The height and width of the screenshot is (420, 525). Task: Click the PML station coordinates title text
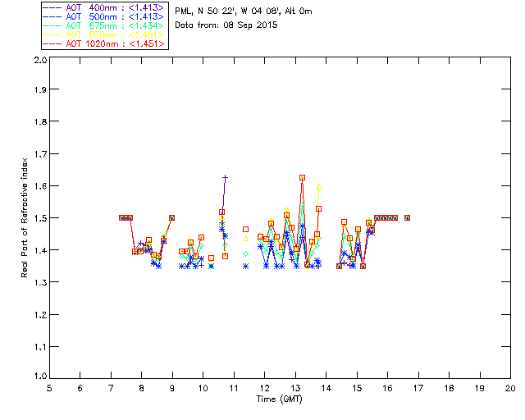(x=244, y=11)
